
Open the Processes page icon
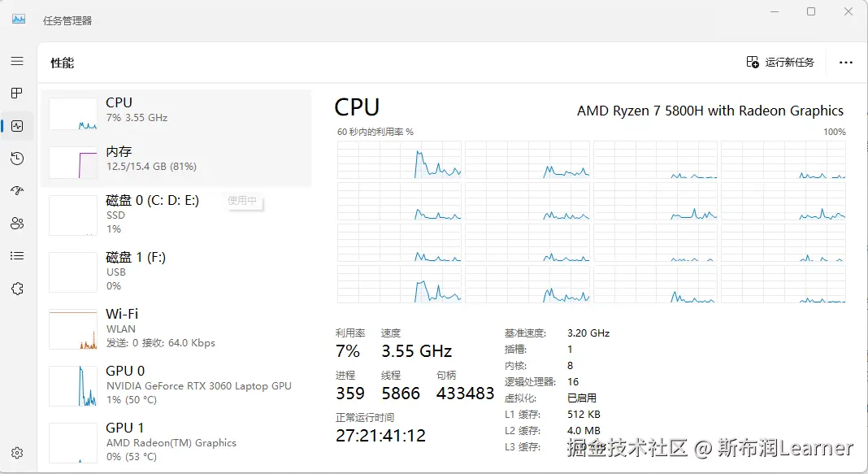point(17,93)
